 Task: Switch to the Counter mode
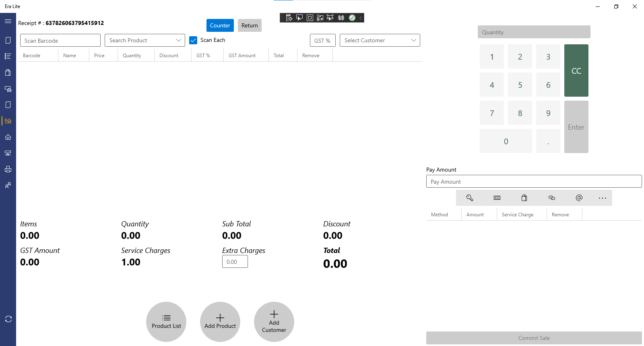[220, 25]
